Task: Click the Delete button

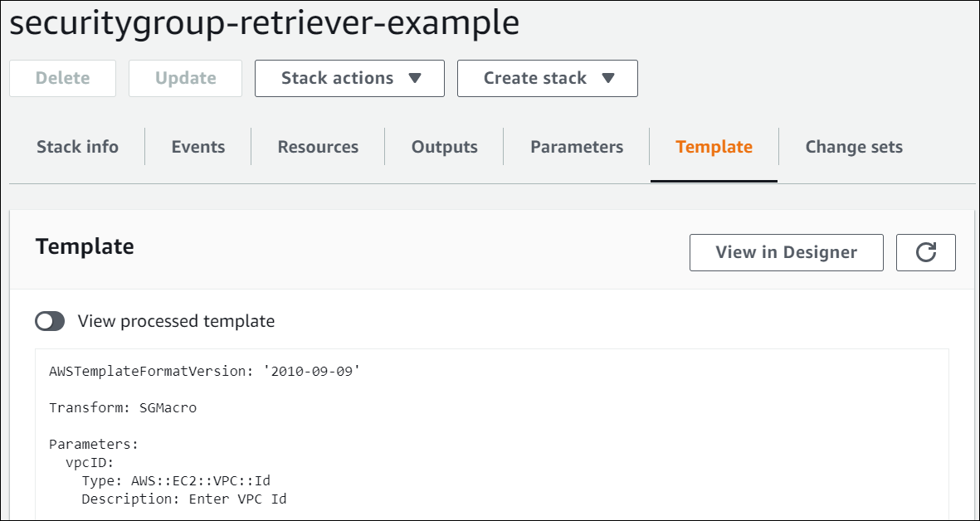Action: point(62,78)
